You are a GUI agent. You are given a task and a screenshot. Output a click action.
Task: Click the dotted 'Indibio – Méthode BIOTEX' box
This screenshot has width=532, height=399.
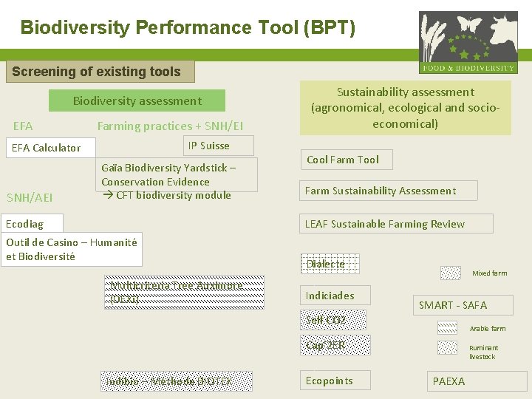tap(177, 381)
